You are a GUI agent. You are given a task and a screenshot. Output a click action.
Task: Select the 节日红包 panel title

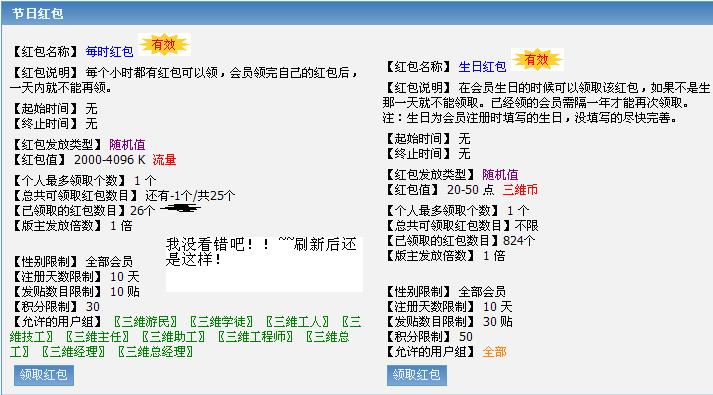(37, 14)
